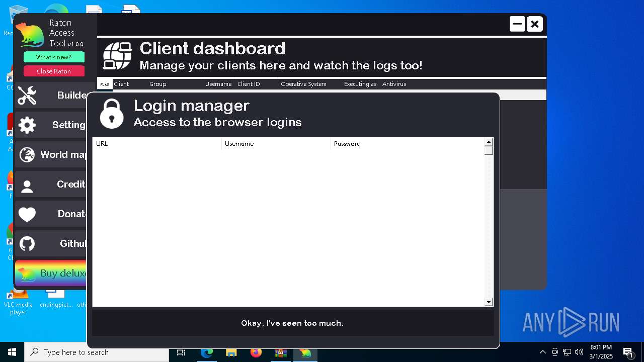Image resolution: width=644 pixels, height=362 pixels.
Task: Click the login list scrollbar thumb
Action: (x=489, y=150)
